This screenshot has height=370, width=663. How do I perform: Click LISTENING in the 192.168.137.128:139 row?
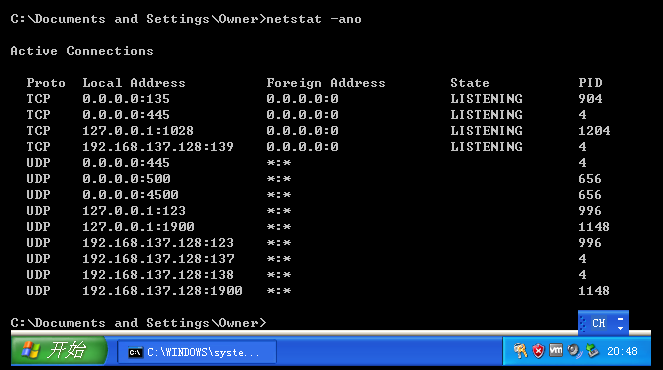[486, 147]
